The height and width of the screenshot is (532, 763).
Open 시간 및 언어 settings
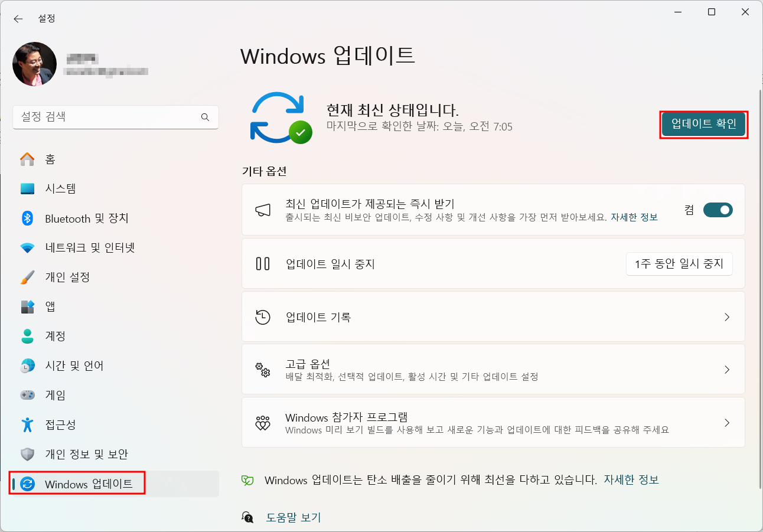coord(116,365)
